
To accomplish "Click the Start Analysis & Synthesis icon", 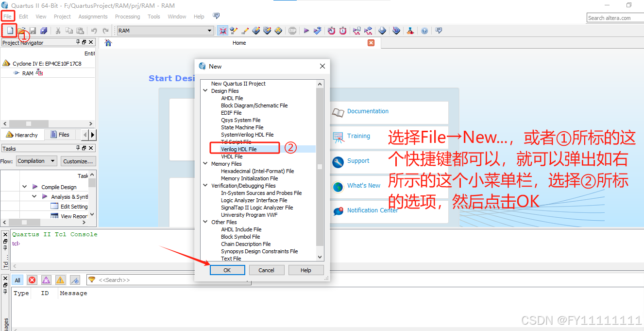I will 318,30.
